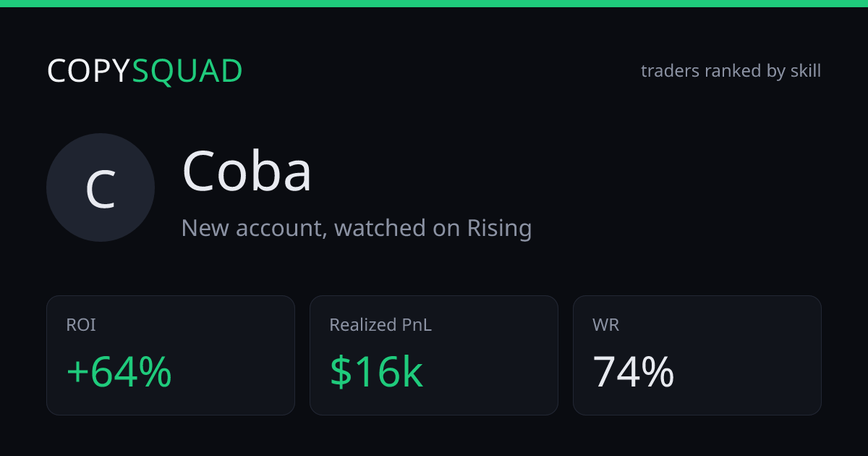The image size is (868, 456).
Task: Select the WR label
Action: (605, 325)
